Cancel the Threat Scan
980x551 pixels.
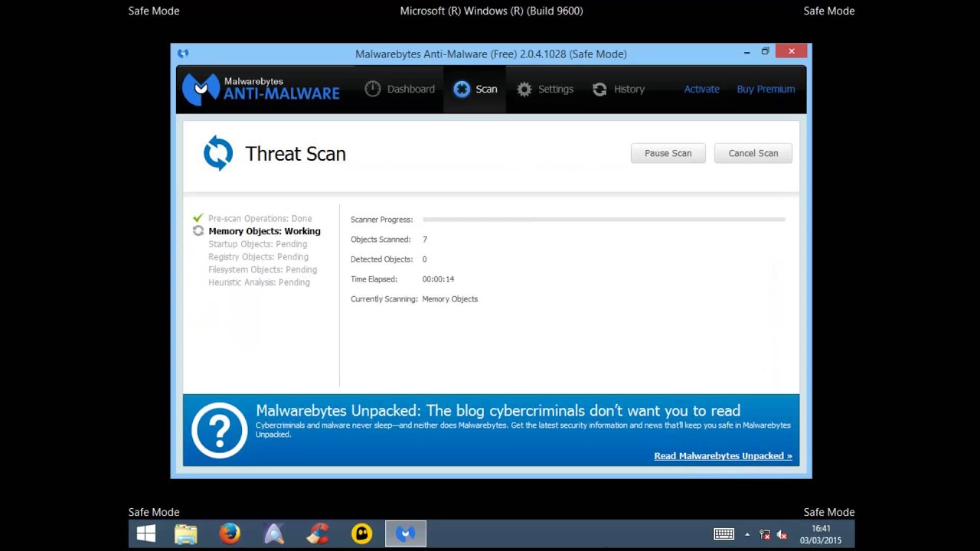point(753,153)
